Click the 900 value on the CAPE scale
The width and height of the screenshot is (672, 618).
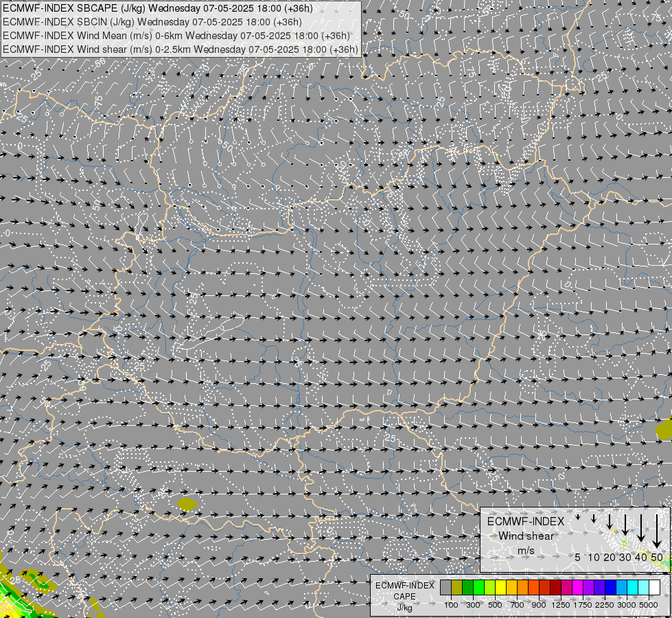pyautogui.click(x=539, y=605)
